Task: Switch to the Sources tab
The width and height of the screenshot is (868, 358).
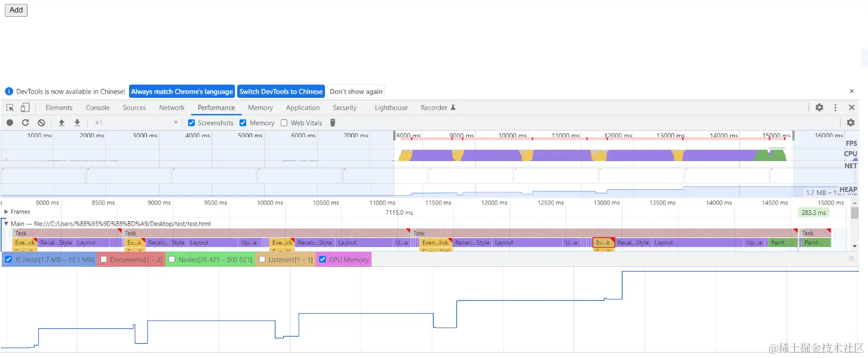Action: [134, 108]
